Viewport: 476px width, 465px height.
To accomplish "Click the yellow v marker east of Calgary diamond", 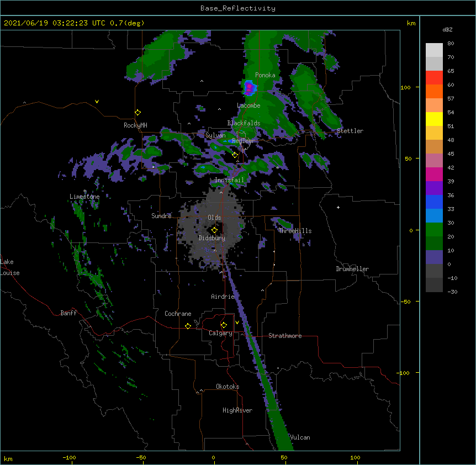I will (x=237, y=323).
